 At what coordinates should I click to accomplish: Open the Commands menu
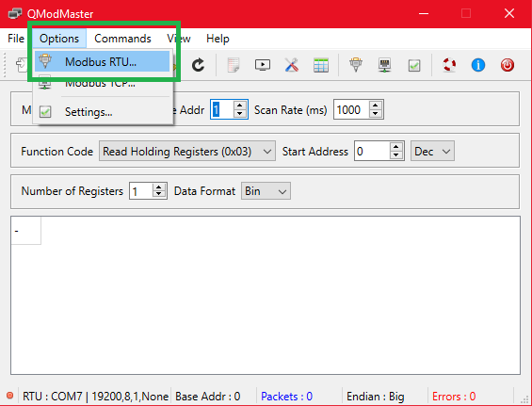pos(122,39)
